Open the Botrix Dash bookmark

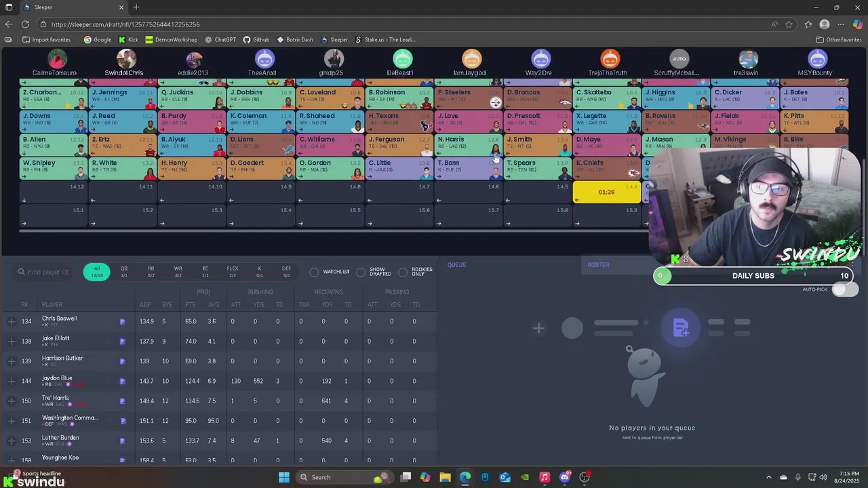295,39
